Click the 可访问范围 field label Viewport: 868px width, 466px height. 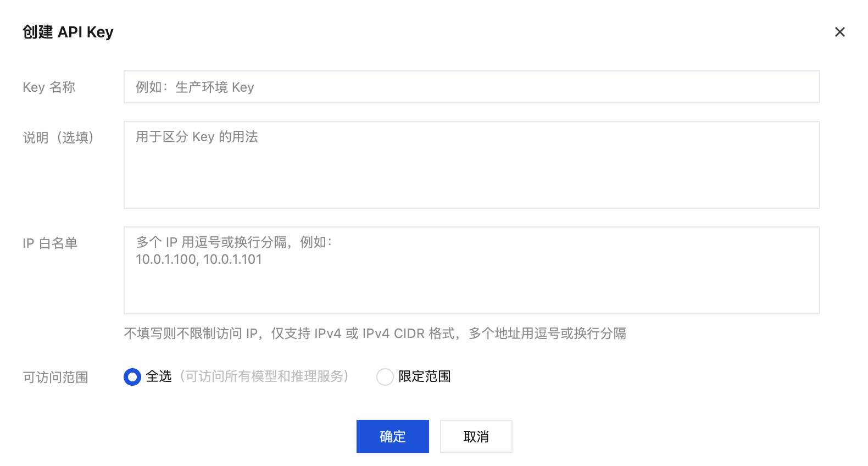coord(55,378)
